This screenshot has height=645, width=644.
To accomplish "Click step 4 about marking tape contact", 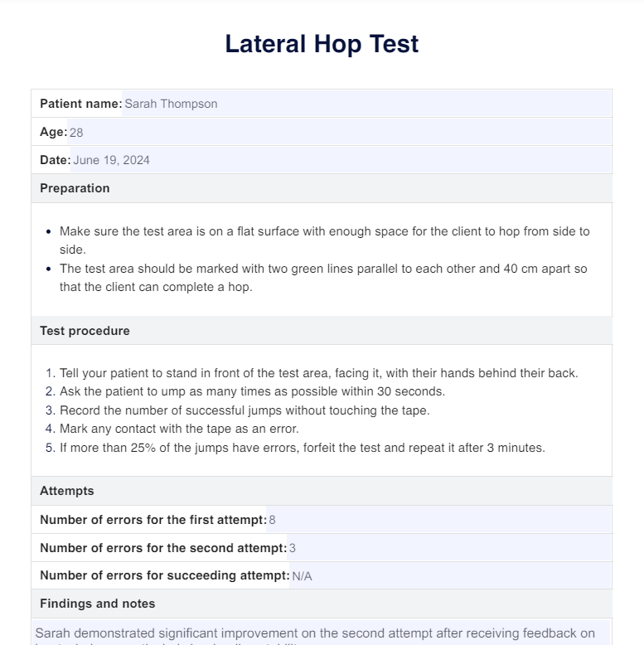I will tap(179, 429).
